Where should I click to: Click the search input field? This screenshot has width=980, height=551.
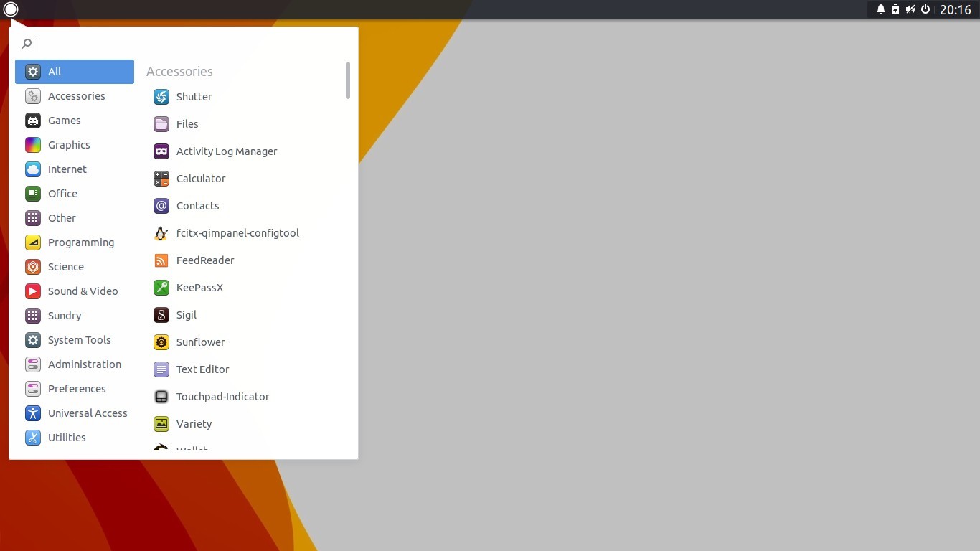click(x=184, y=44)
